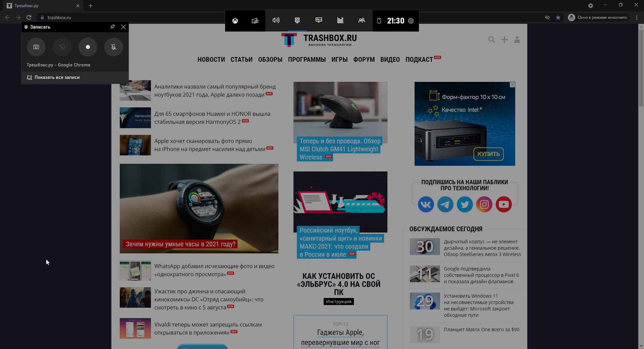Open article about most popular laptop brand 2021
Image resolution: width=644 pixels, height=349 pixels.
tap(215, 91)
